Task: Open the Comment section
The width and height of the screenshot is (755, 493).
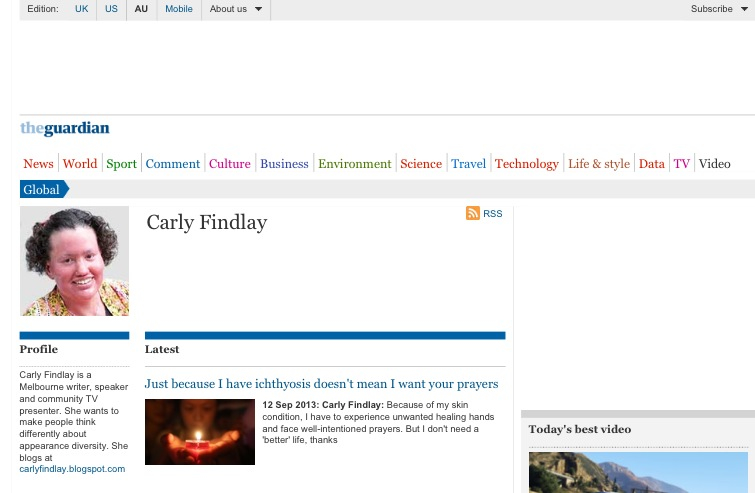Action: coord(172,164)
